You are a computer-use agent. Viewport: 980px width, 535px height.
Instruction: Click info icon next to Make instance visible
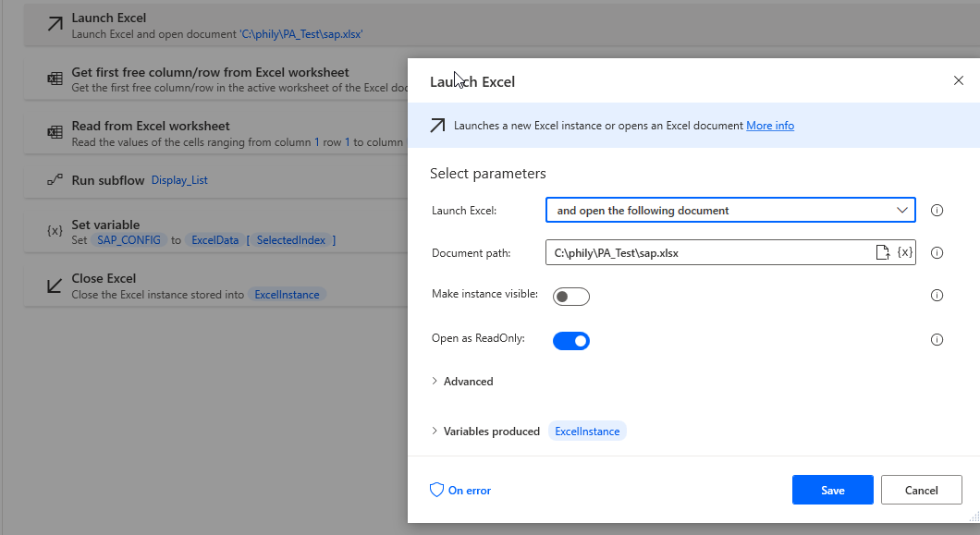(x=937, y=296)
